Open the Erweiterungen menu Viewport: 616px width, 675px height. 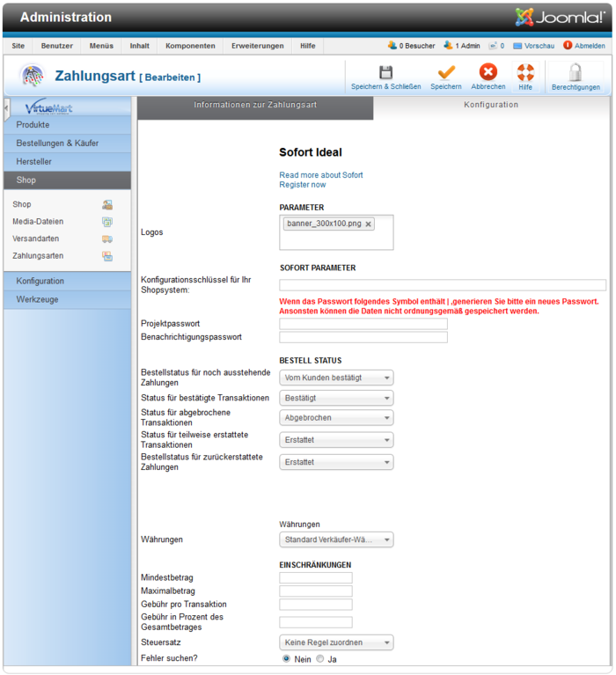click(x=258, y=46)
